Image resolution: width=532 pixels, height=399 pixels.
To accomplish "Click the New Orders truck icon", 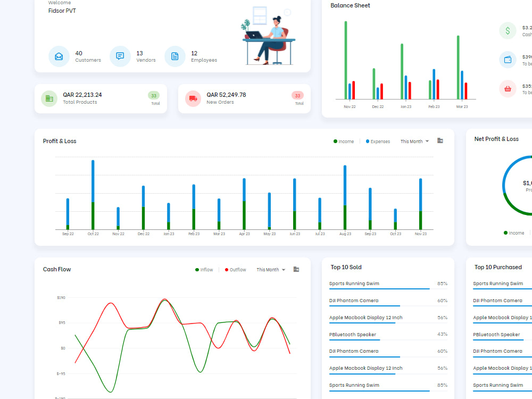I will 193,99.
